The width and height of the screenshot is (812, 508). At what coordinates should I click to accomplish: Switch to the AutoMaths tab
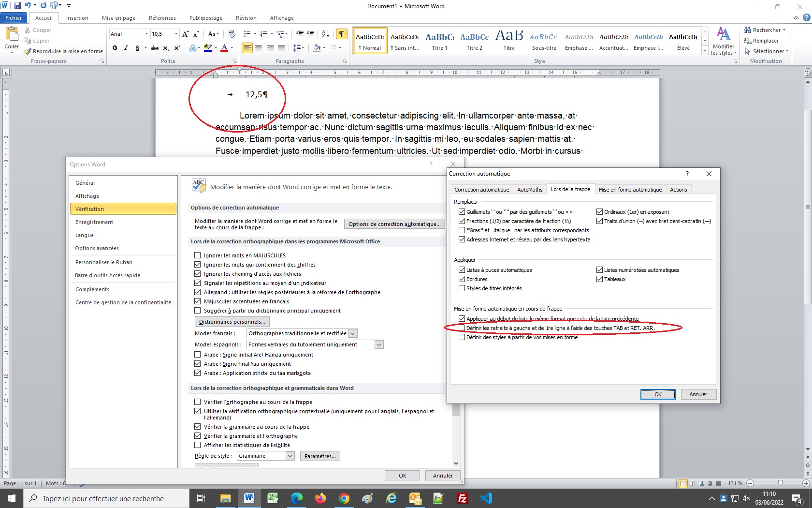tap(530, 190)
